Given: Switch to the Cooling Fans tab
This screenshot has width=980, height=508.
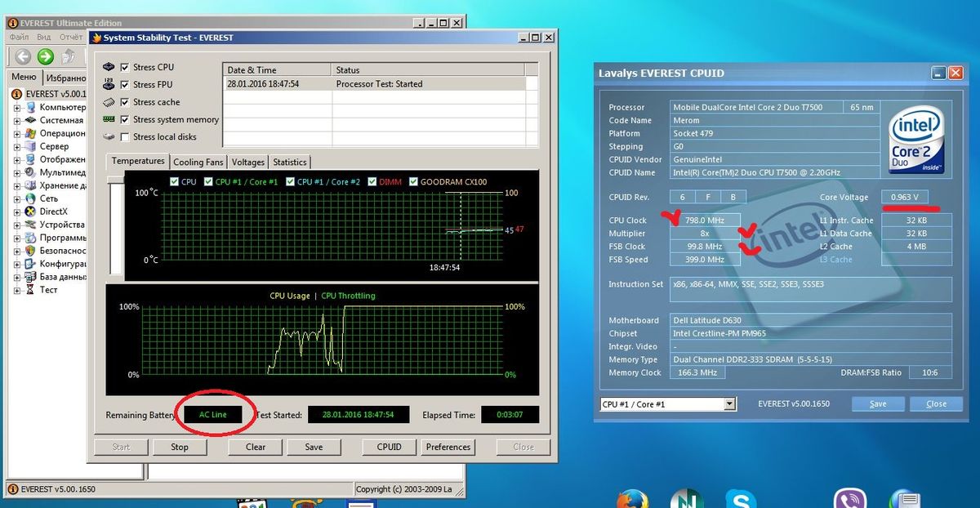Looking at the screenshot, I should click(198, 163).
